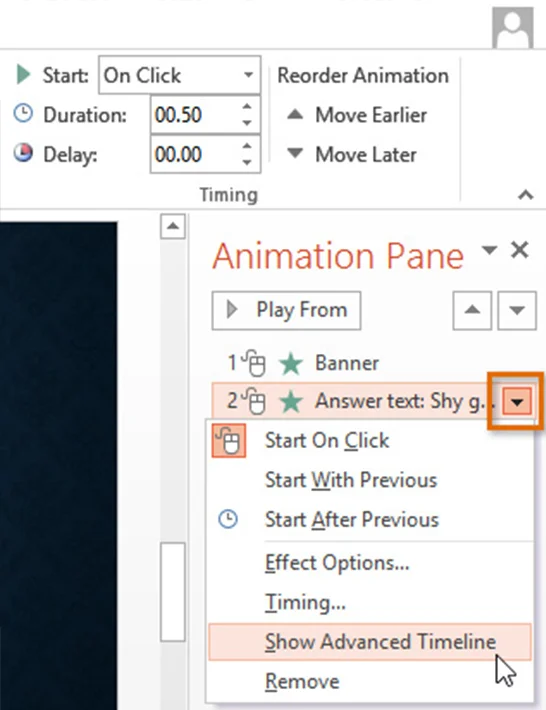The height and width of the screenshot is (710, 546).
Task: Decrease the Delay value with down spinner
Action: tap(247, 162)
